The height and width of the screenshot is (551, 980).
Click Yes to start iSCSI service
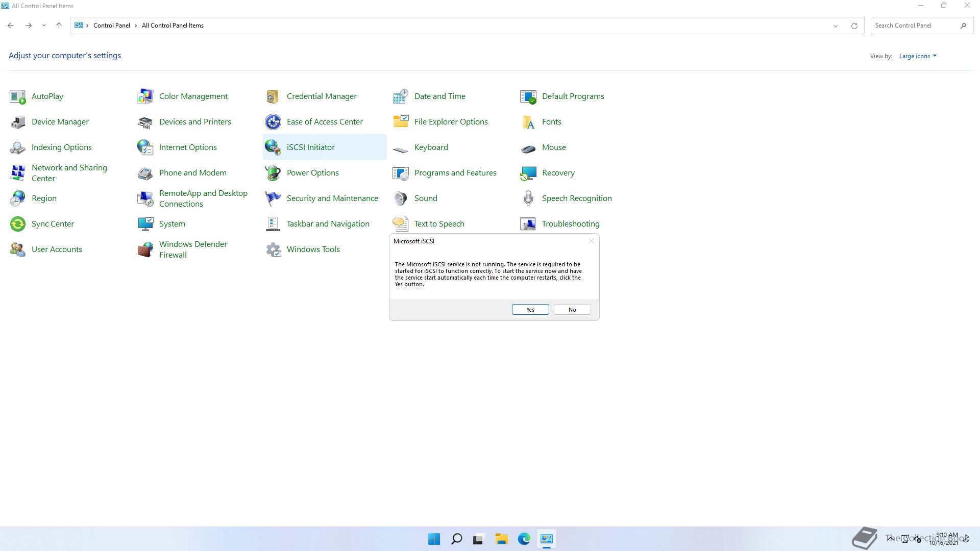(x=530, y=310)
